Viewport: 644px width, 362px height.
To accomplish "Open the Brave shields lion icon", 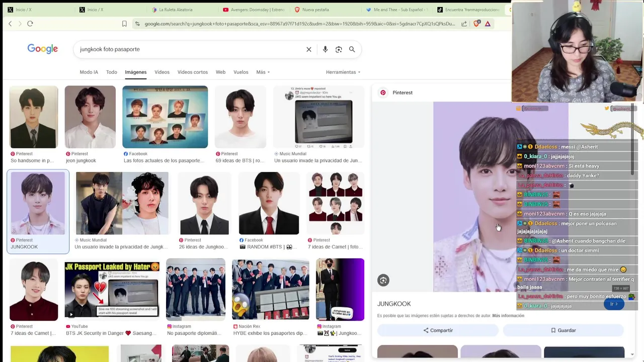I will pyautogui.click(x=476, y=24).
